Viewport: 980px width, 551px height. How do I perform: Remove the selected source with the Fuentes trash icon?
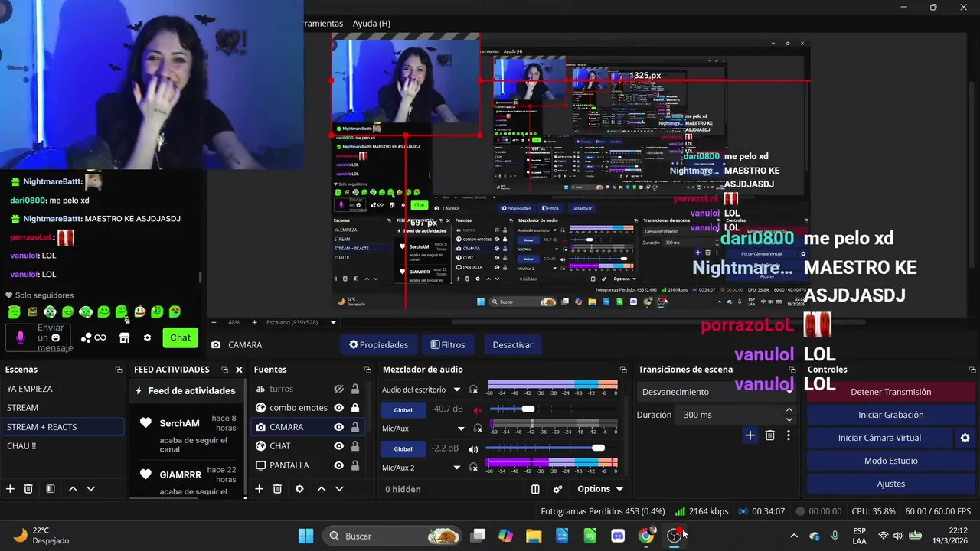277,489
